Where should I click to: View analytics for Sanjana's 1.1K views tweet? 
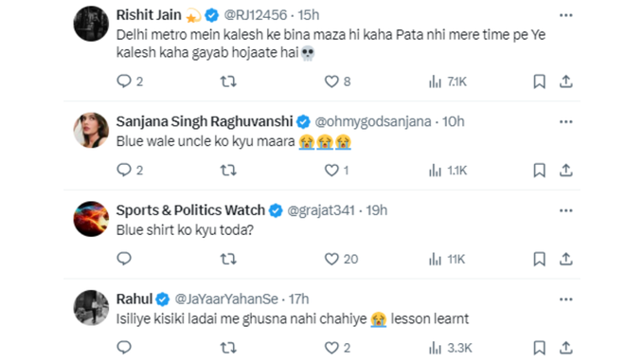click(x=448, y=171)
